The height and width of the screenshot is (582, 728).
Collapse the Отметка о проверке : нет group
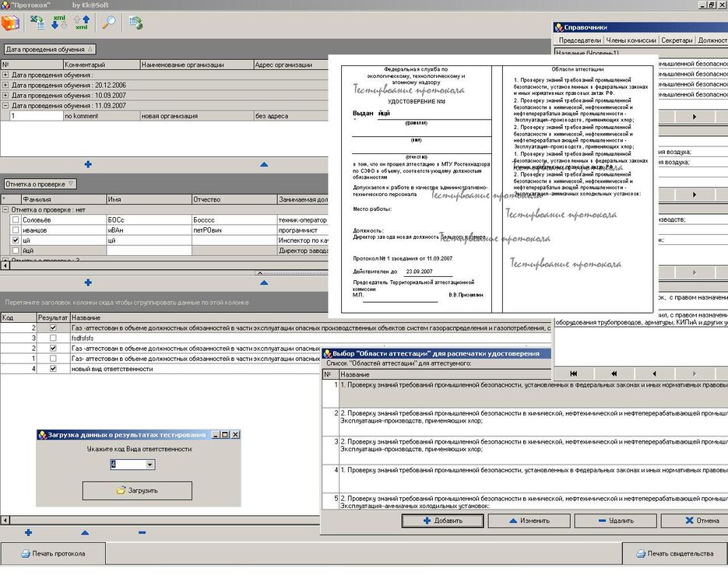point(5,210)
